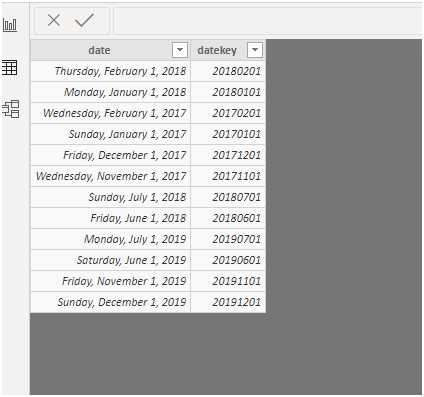Open the datekey column filter dropdown
424x397 pixels.
[255, 50]
